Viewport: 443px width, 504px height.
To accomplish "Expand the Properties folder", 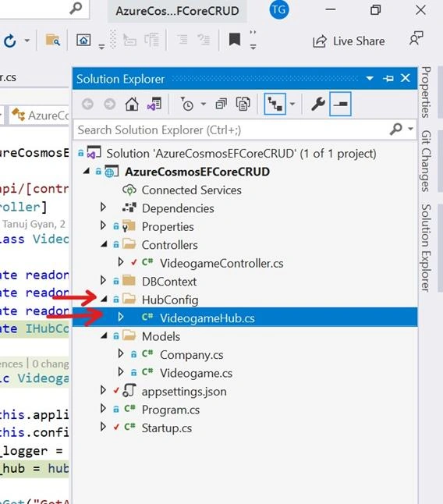I will 103,225.
